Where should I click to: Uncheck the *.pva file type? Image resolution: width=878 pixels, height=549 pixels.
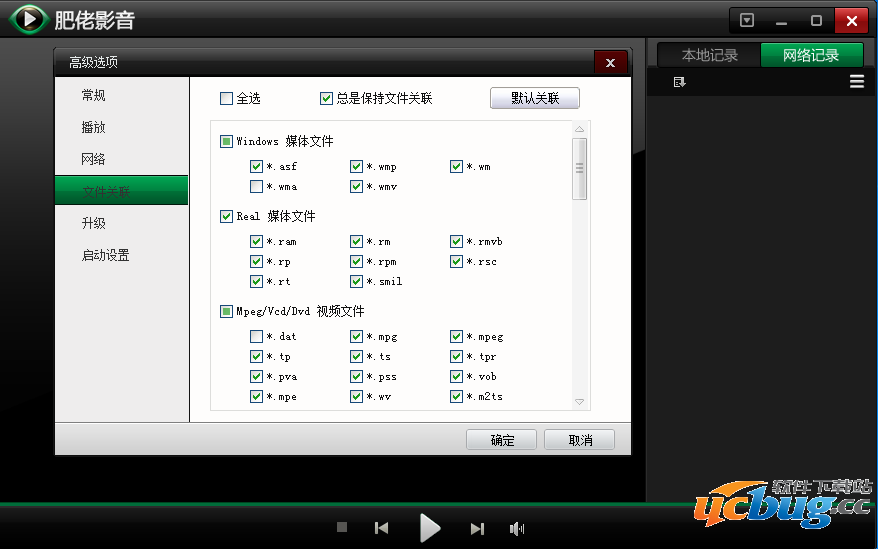256,376
